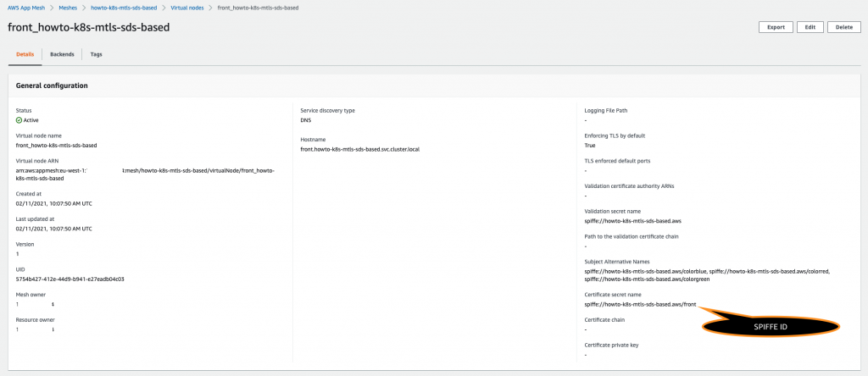This screenshot has height=376, width=868.
Task: Select the Virtual node ARN value
Action: [146, 174]
